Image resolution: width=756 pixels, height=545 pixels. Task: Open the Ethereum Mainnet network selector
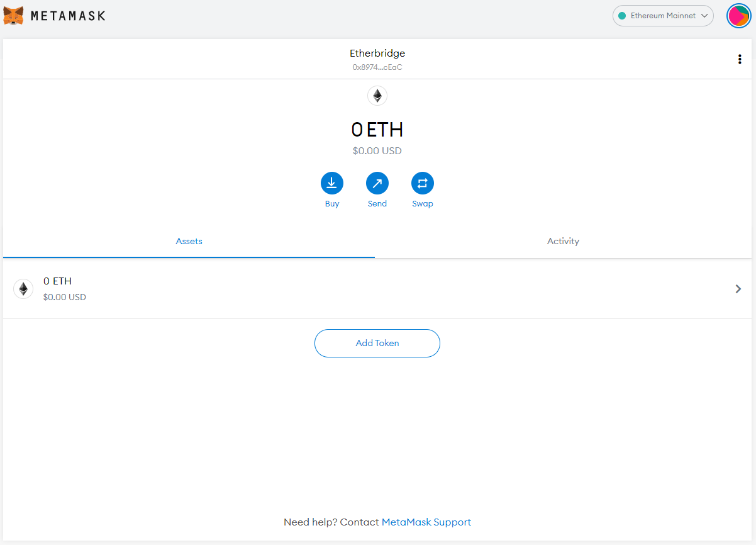coord(663,15)
